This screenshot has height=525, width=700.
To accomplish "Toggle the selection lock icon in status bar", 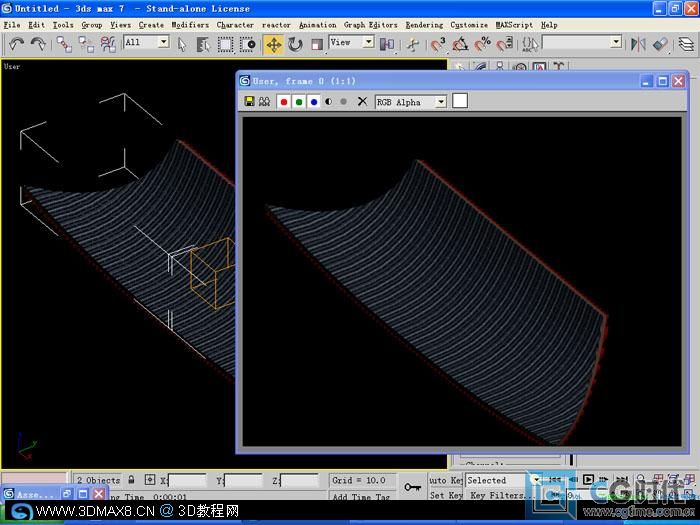I will coord(131,480).
